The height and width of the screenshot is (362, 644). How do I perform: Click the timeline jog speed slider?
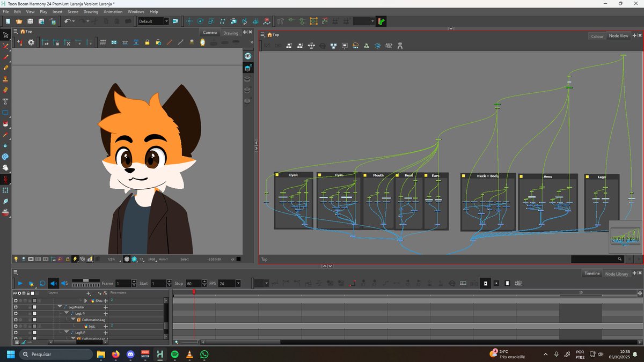(x=85, y=280)
